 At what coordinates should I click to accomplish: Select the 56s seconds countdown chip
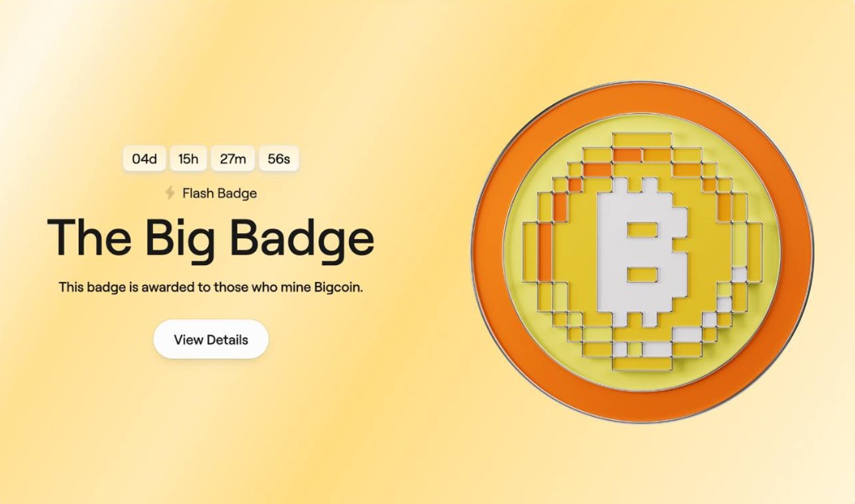coord(279,158)
